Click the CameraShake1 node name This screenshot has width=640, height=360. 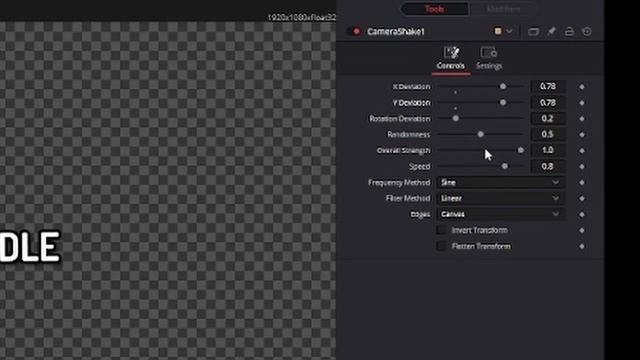click(x=396, y=31)
